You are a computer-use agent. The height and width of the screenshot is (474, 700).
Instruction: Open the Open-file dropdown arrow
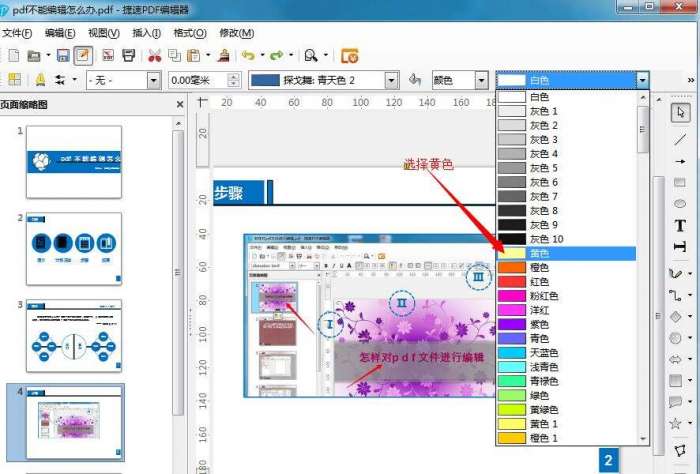(48, 56)
